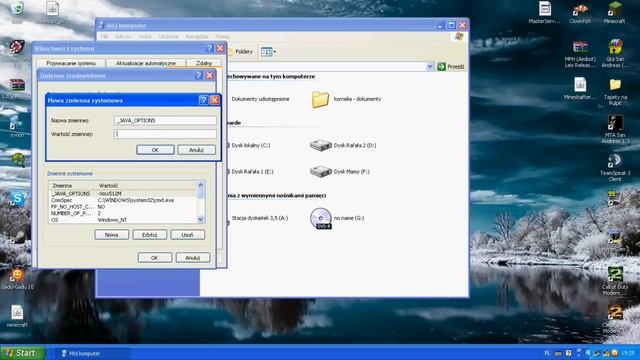640x360 pixels.
Task: Click Anuluj at bottom of Zmienne środowiskowe dialog
Action: pyautogui.click(x=193, y=258)
